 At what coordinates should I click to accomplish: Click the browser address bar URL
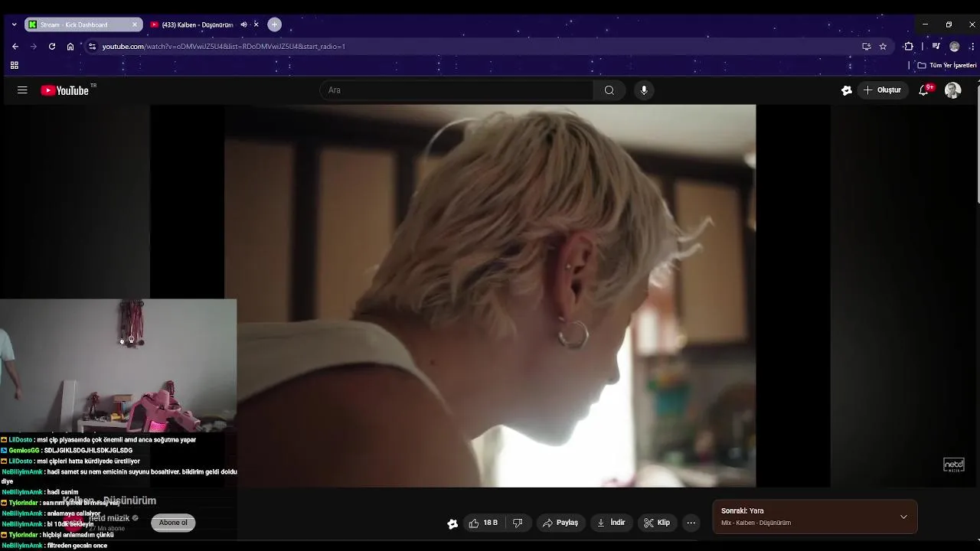(224, 47)
